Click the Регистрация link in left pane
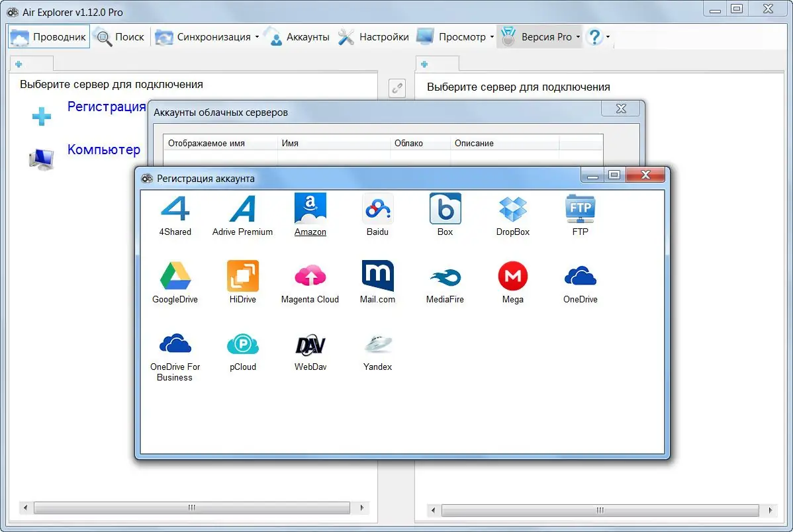 click(x=107, y=106)
